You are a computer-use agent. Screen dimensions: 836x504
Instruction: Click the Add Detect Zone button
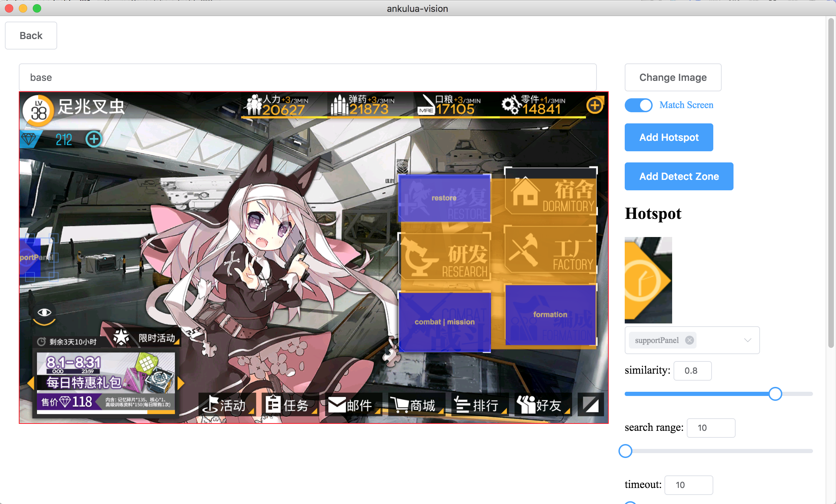679,176
